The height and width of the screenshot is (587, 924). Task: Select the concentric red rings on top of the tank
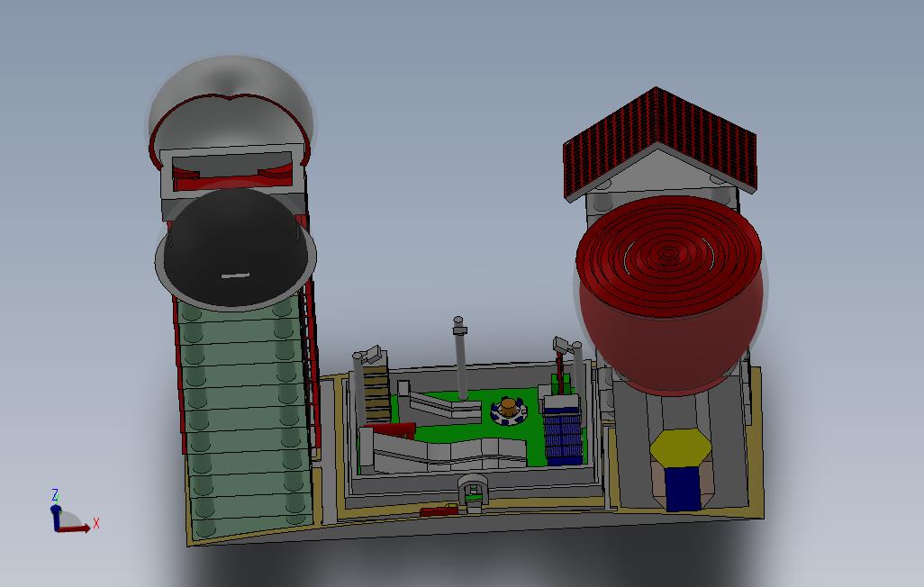click(667, 255)
